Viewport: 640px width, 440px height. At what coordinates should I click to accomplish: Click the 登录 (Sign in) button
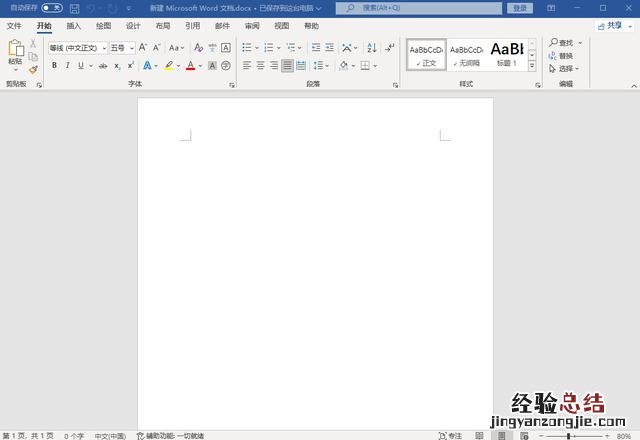[x=519, y=8]
